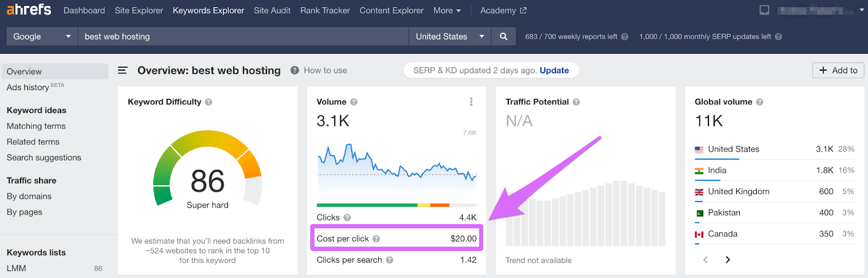Open the account dropdown arrow
The image size is (868, 278).
pos(861,10)
